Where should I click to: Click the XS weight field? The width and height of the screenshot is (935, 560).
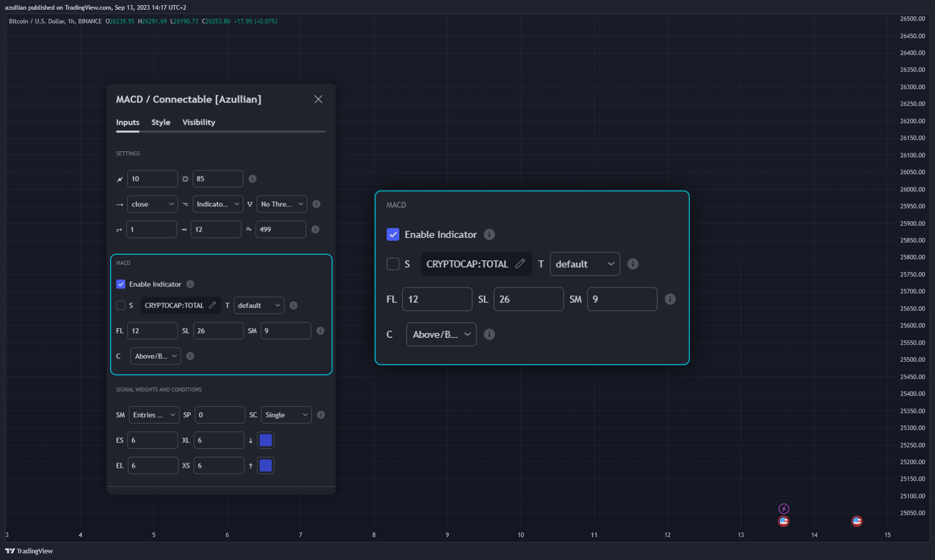coord(219,466)
